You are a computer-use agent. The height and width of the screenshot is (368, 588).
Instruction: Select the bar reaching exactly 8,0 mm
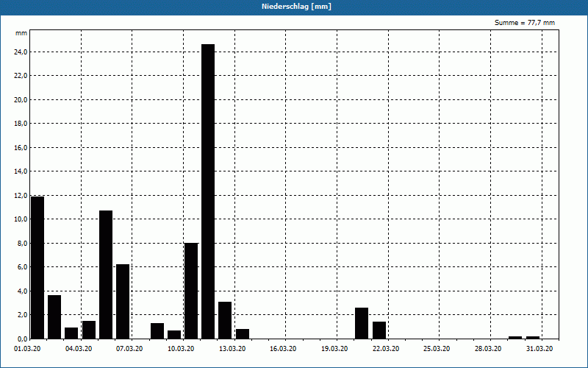pyautogui.click(x=191, y=291)
